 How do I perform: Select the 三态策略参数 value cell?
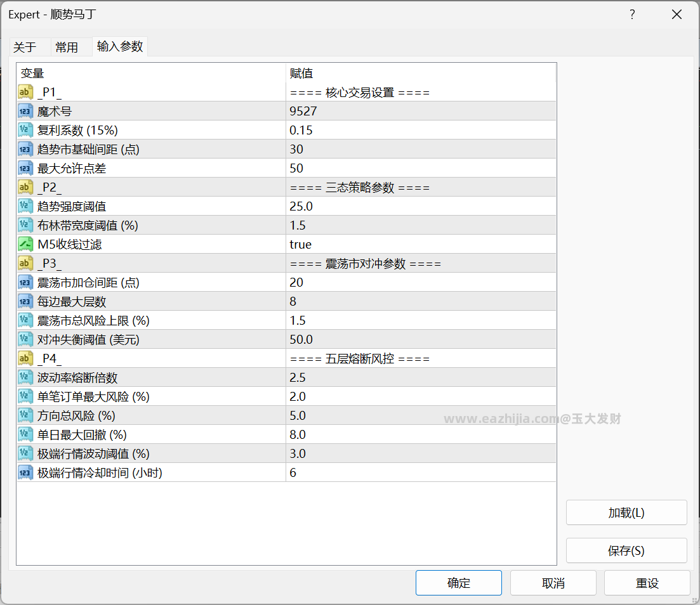coord(421,187)
